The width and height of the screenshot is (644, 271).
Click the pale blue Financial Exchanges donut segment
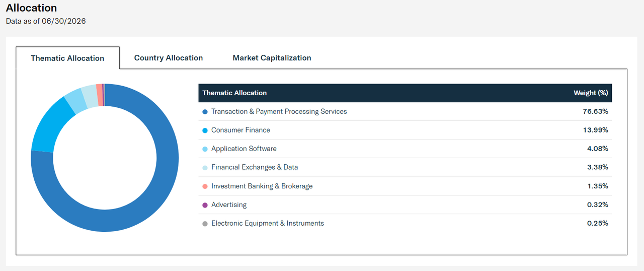90,96
